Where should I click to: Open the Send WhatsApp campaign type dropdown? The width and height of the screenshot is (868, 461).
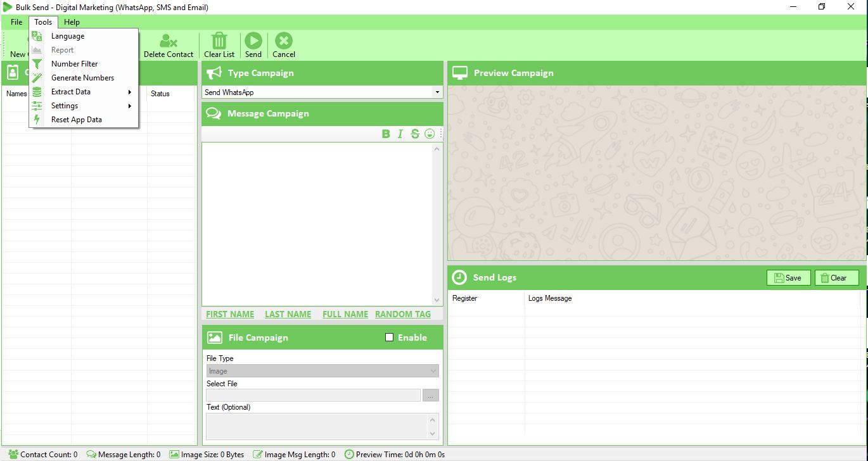click(437, 92)
